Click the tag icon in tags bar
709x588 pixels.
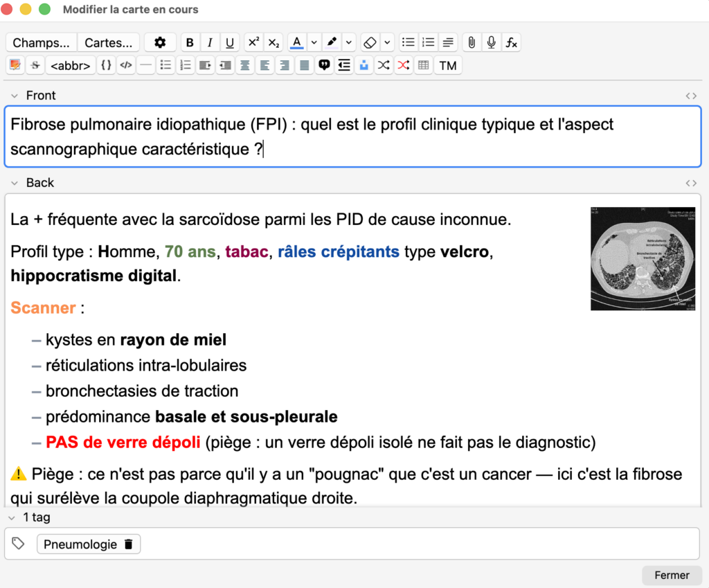coord(18,543)
